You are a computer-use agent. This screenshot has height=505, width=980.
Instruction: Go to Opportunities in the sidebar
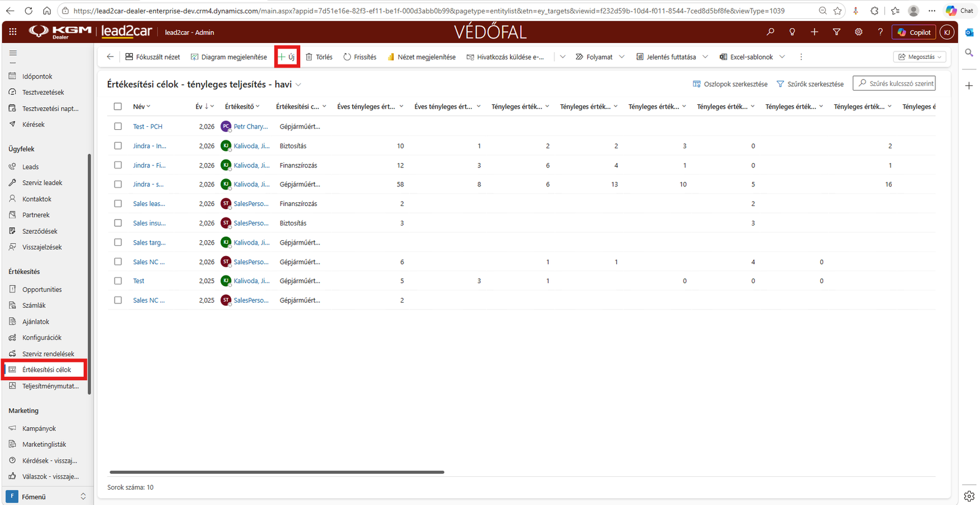click(x=42, y=289)
